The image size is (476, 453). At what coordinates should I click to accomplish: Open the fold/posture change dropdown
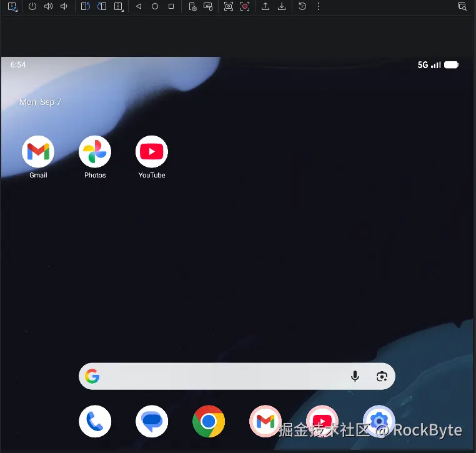[x=119, y=7]
